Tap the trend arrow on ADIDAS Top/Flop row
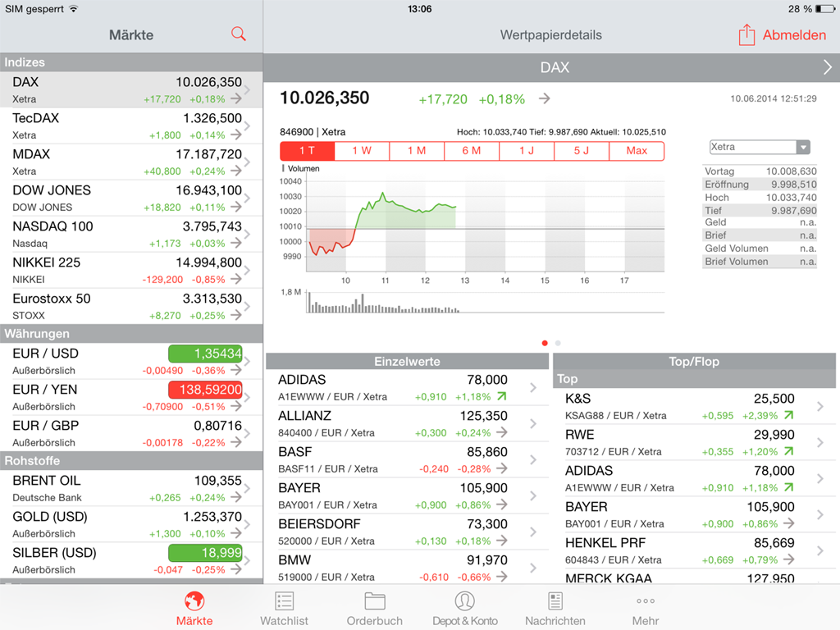This screenshot has height=630, width=840. click(x=788, y=487)
